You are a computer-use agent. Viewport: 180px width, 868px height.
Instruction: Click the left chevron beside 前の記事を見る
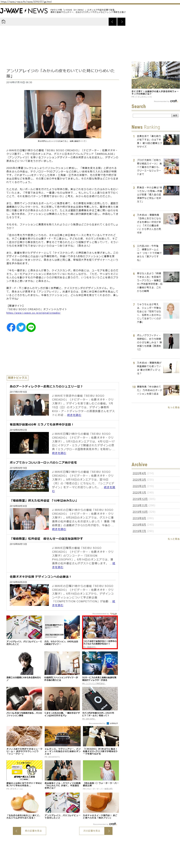[x=17, y=831]
